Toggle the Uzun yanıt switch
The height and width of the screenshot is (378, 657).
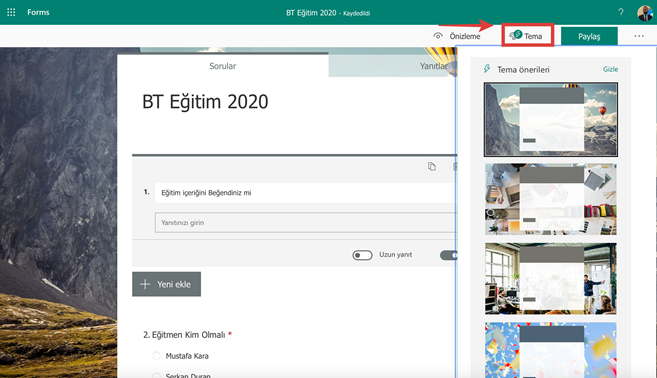click(362, 255)
